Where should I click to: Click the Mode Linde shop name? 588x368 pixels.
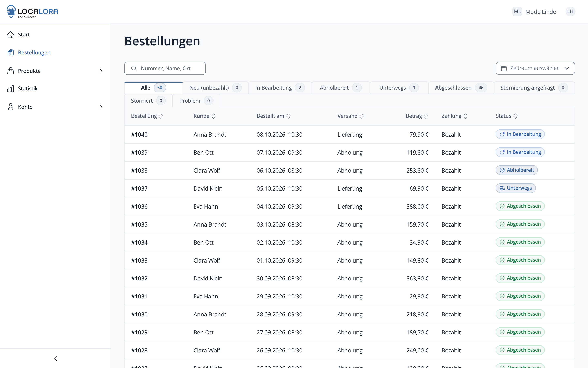point(541,12)
